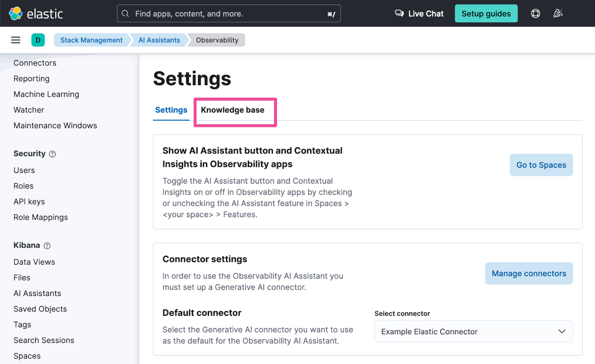
Task: Open the Select connector dropdown
Action: (x=473, y=331)
